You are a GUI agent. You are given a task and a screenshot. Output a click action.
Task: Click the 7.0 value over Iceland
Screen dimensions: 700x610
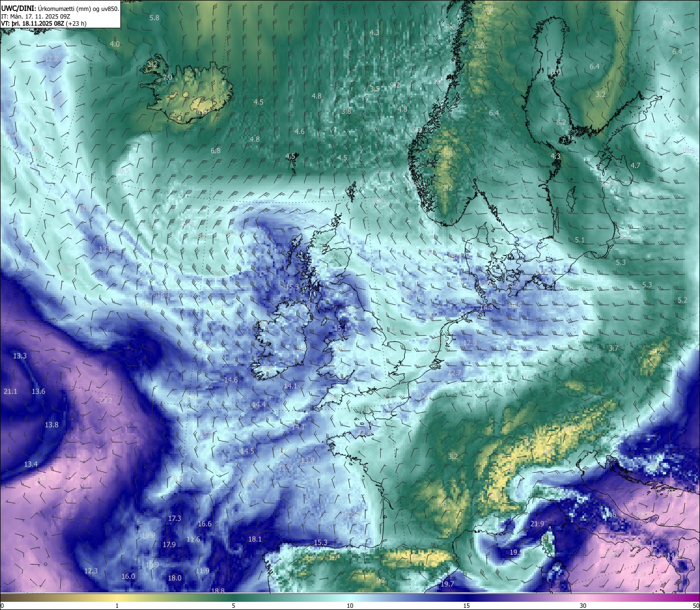point(168,78)
